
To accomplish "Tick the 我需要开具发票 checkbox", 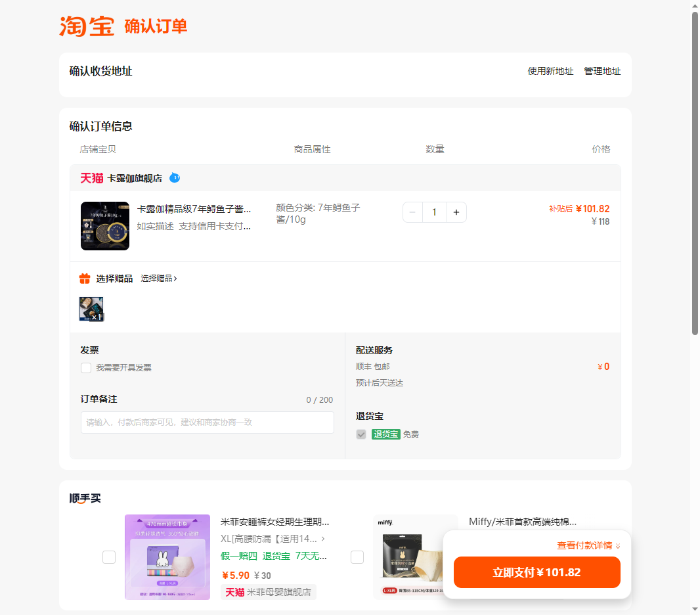I will tap(86, 368).
